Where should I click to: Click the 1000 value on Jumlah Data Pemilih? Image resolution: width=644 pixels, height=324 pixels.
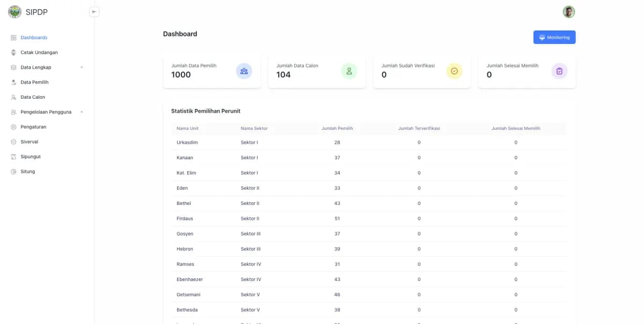tap(181, 75)
